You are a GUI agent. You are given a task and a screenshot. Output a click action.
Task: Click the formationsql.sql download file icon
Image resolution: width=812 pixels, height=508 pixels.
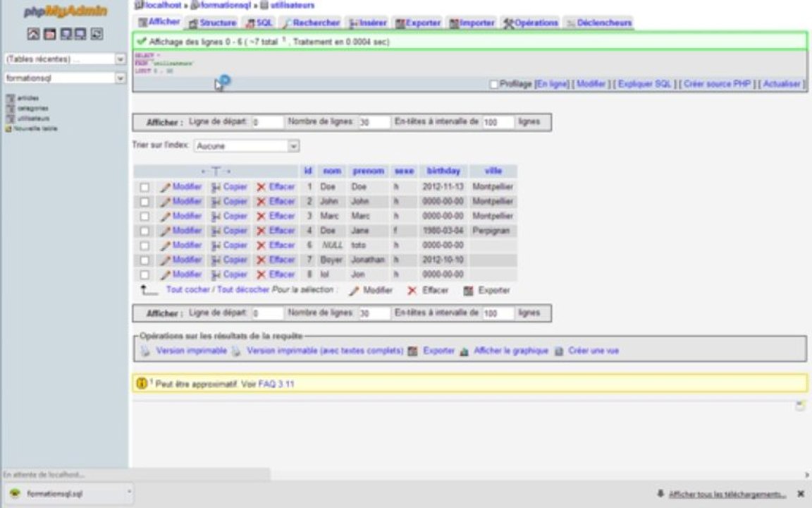[x=15, y=493]
